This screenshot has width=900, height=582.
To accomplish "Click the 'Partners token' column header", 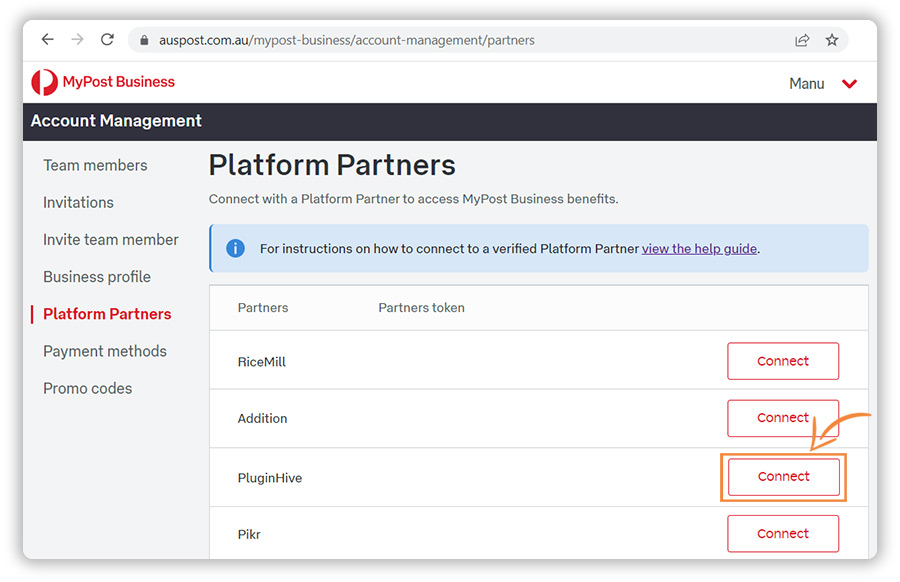I will 421,308.
